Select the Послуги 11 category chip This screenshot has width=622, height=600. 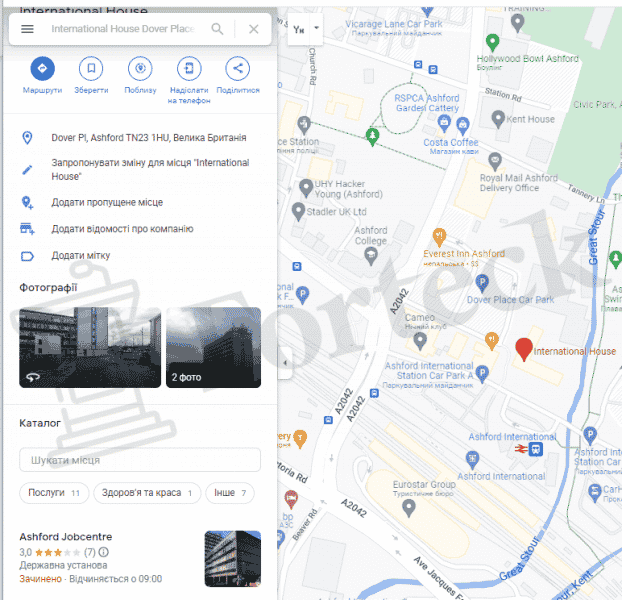(x=54, y=493)
